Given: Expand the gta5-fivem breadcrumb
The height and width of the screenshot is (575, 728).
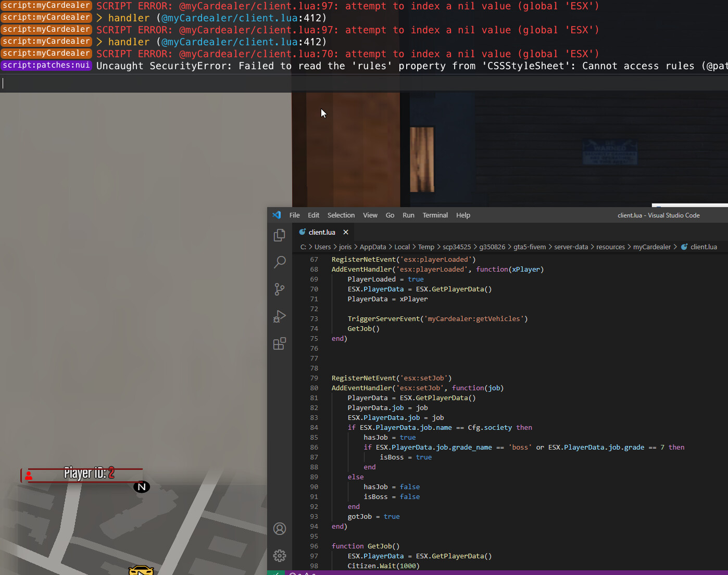Looking at the screenshot, I should pos(530,247).
